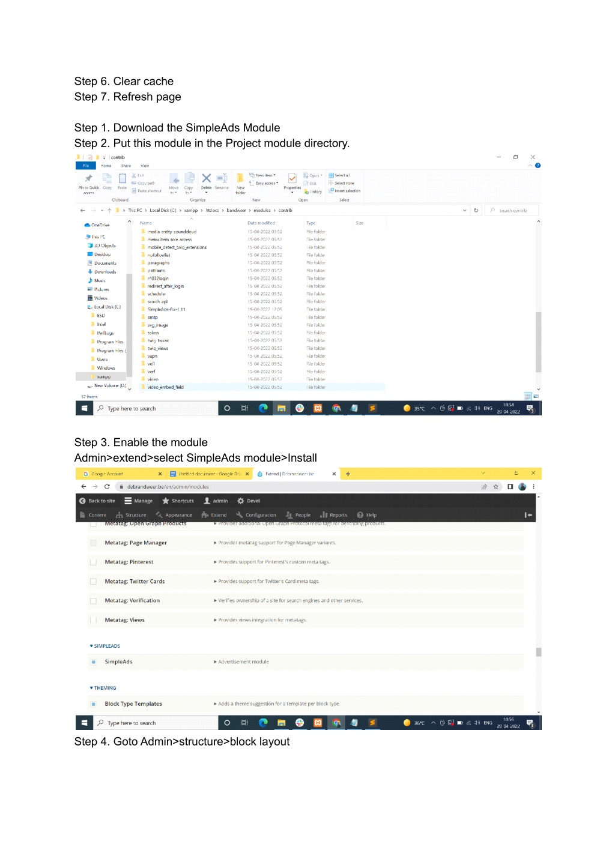
Task: Click the debrandweer.be URL address bar
Action: (297, 487)
